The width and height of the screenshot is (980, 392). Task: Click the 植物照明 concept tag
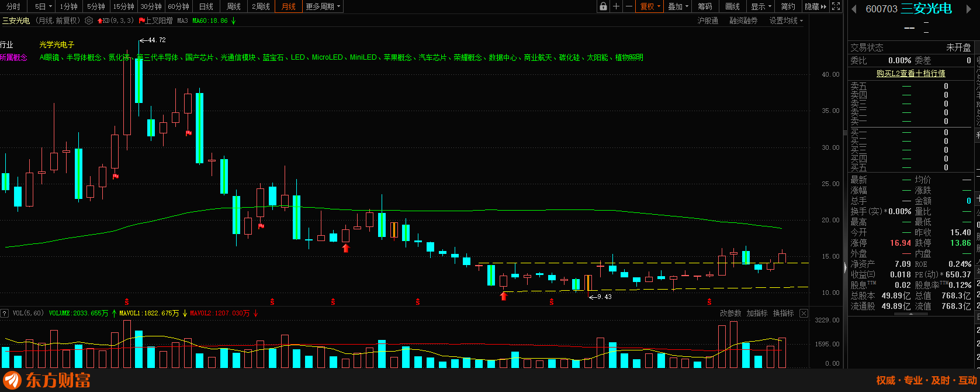pyautogui.click(x=629, y=57)
